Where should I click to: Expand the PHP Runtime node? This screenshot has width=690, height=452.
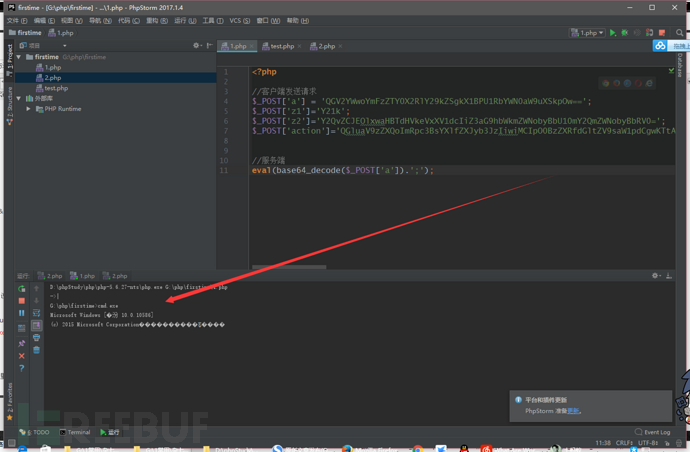coord(28,109)
